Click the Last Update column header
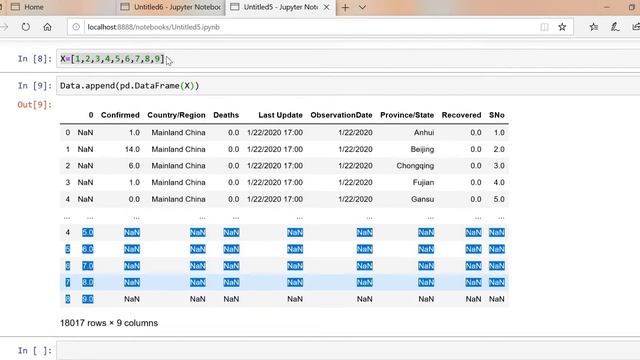 (x=280, y=115)
